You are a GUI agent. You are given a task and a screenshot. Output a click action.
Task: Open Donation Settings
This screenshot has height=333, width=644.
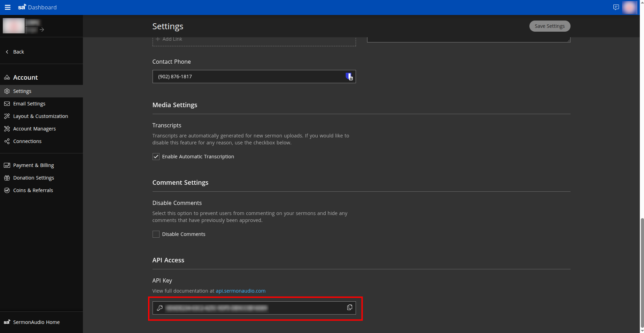[41, 178]
